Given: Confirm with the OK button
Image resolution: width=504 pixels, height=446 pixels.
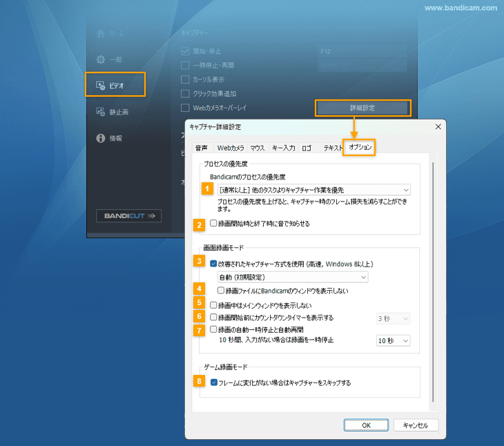Looking at the screenshot, I should [x=366, y=425].
